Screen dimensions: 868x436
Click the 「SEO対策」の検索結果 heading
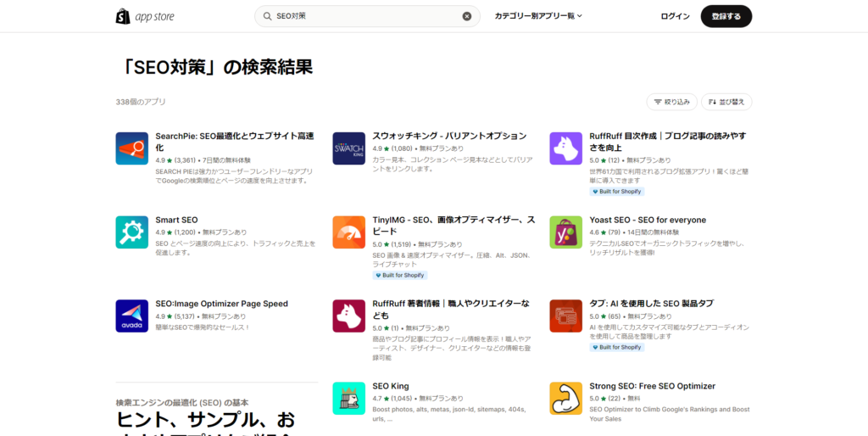coord(214,67)
